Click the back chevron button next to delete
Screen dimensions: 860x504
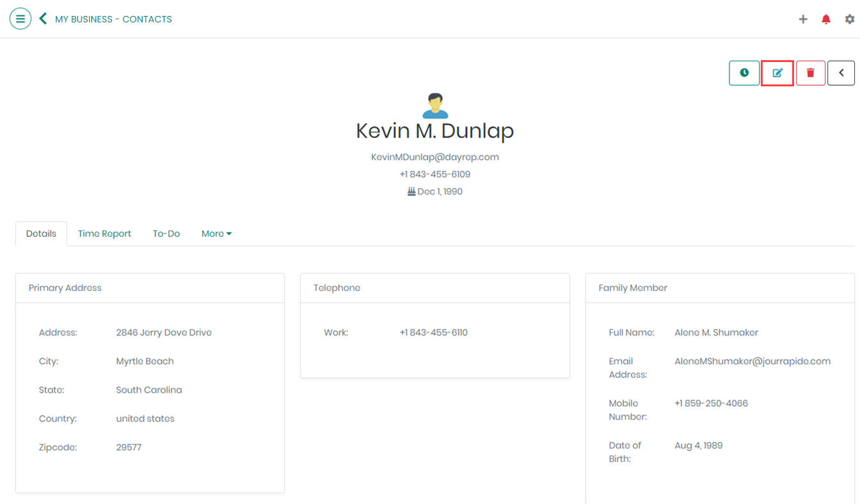(x=841, y=73)
